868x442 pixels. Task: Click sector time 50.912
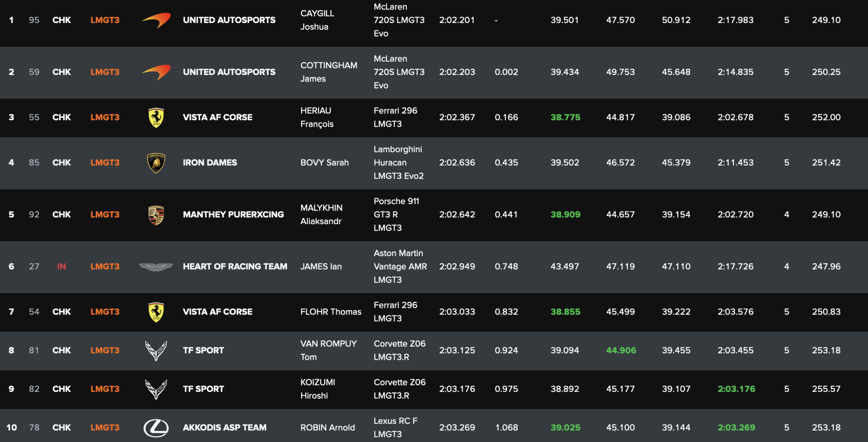pyautogui.click(x=676, y=20)
